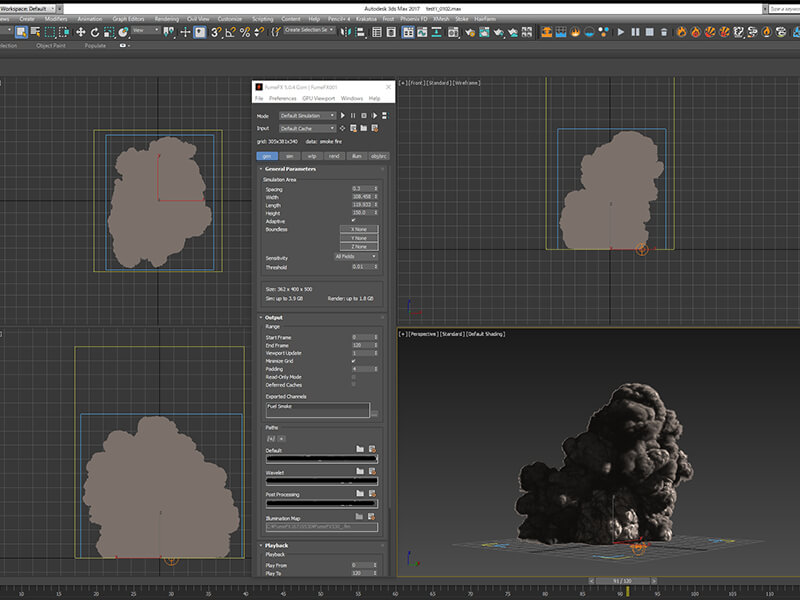Click the Angle Snap toggle in main toolbar
This screenshot has width=800, height=600.
[x=230, y=32]
